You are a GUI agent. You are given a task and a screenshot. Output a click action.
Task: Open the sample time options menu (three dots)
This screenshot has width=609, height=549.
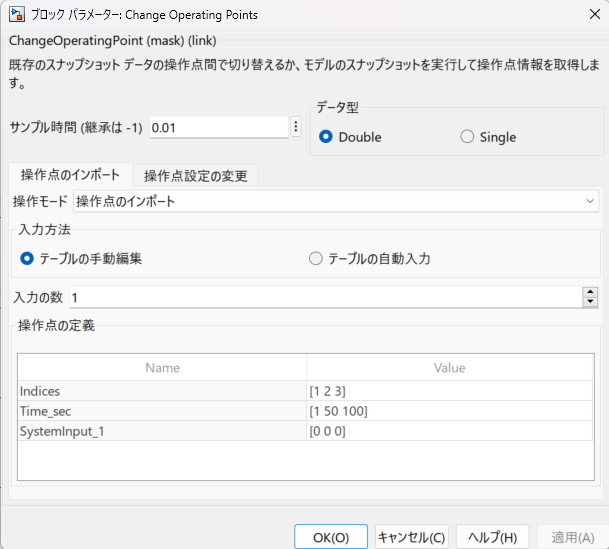[x=296, y=127]
